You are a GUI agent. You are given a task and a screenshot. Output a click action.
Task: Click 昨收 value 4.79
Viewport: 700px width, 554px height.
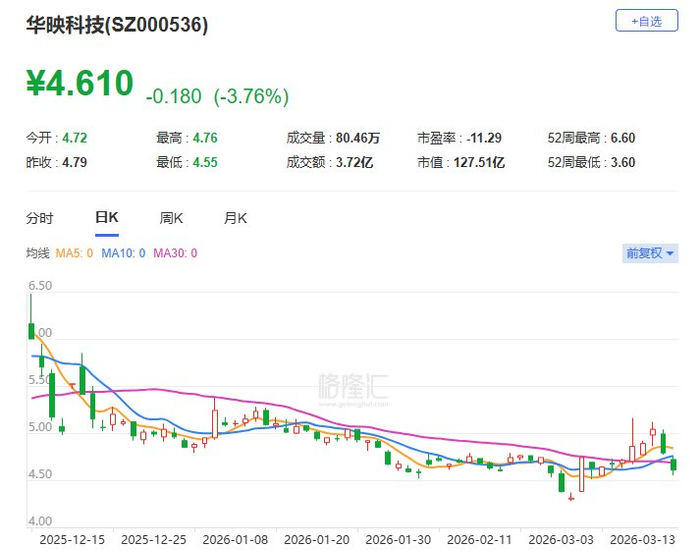pyautogui.click(x=75, y=162)
